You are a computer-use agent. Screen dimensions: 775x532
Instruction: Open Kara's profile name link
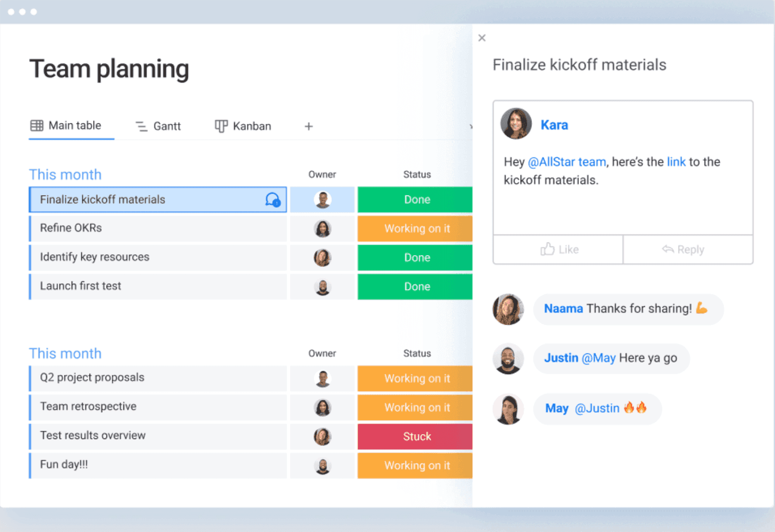tap(554, 125)
